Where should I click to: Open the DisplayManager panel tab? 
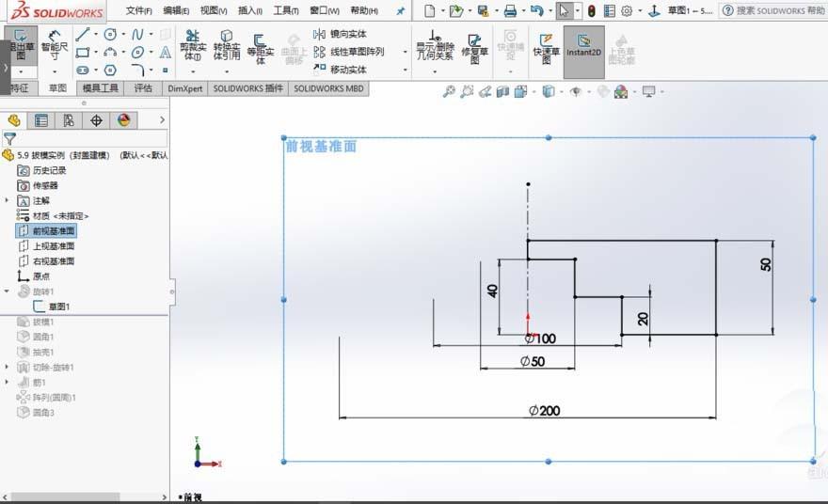tap(123, 121)
